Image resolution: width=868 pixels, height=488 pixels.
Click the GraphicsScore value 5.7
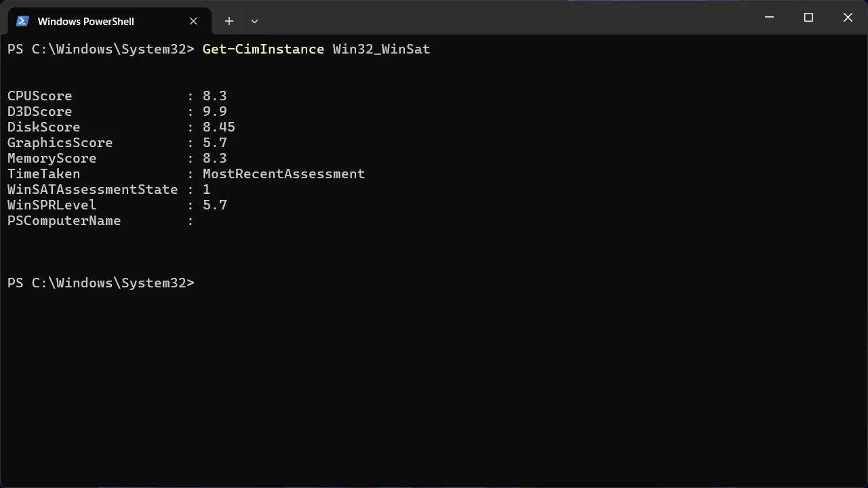click(x=214, y=142)
